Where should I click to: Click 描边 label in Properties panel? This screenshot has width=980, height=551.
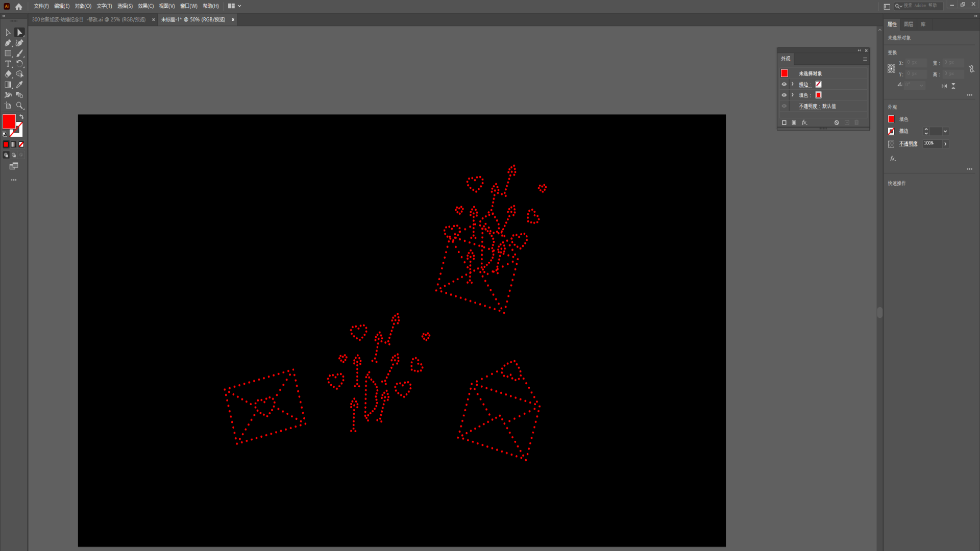pyautogui.click(x=903, y=131)
